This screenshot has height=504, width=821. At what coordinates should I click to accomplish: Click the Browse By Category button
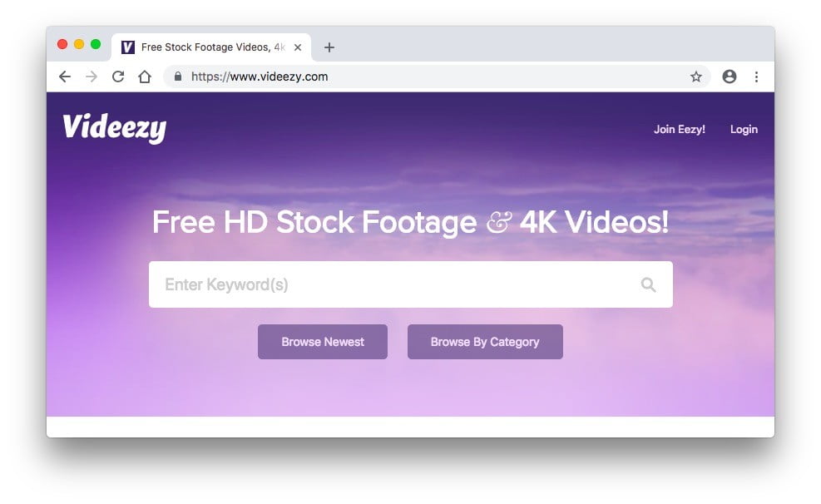tap(485, 342)
